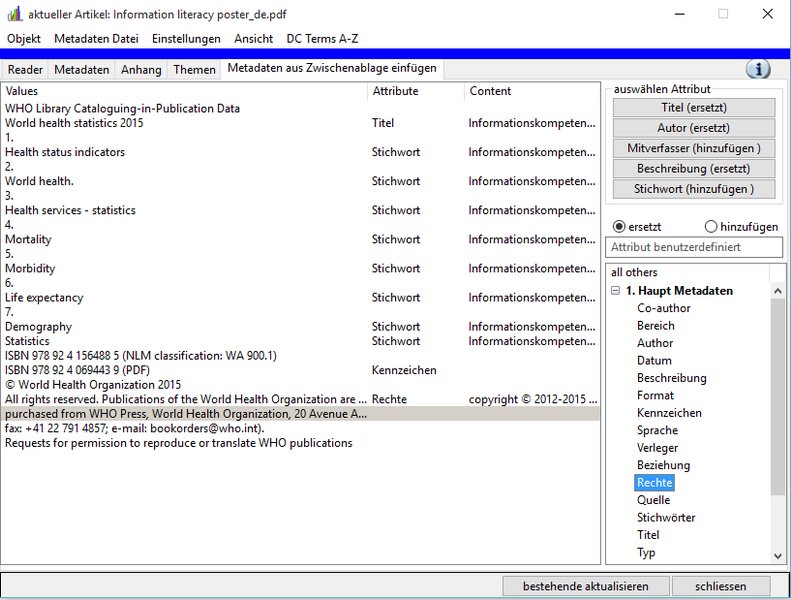Click the application chart icon in title bar
This screenshot has height=600, width=791.
click(15, 14)
